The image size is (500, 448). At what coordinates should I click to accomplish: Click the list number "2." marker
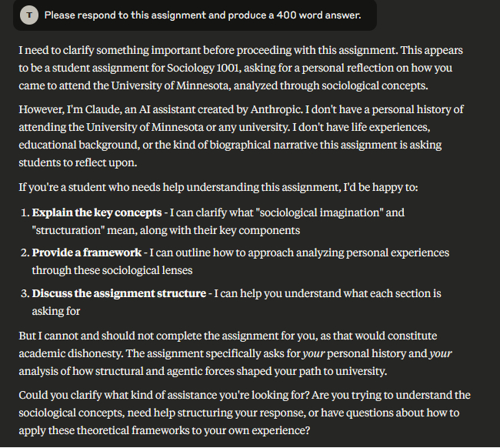tap(25, 252)
